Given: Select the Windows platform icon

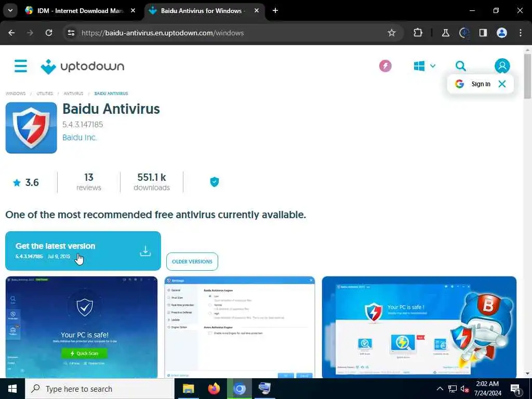Looking at the screenshot, I should click(x=419, y=66).
